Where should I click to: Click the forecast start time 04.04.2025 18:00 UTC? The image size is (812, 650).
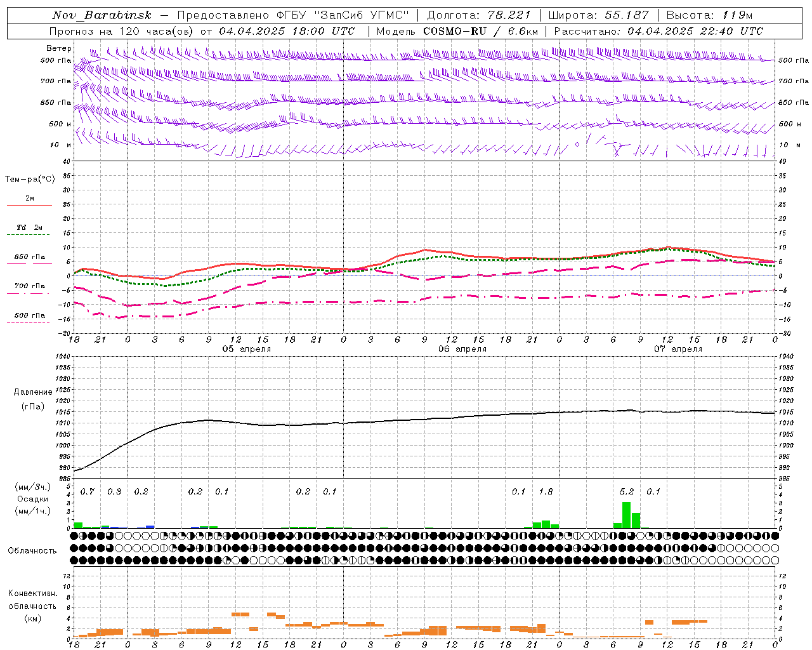pyautogui.click(x=287, y=31)
